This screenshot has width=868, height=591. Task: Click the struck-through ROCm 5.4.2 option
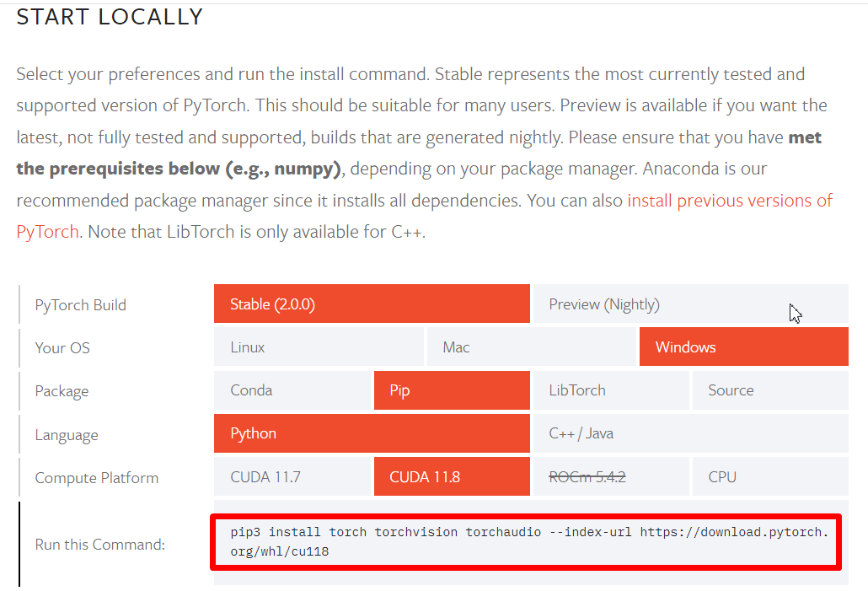(611, 477)
